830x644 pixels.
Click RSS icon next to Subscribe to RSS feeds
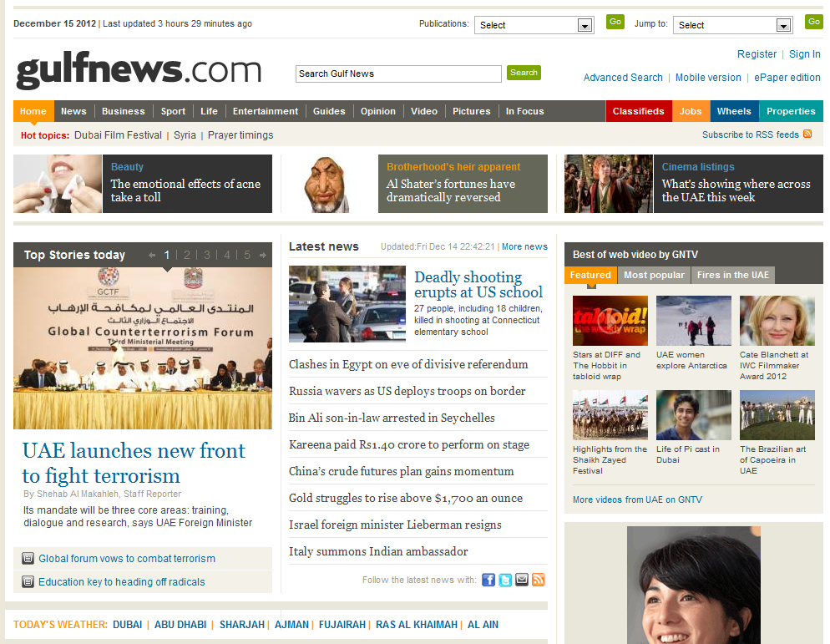pyautogui.click(x=807, y=134)
